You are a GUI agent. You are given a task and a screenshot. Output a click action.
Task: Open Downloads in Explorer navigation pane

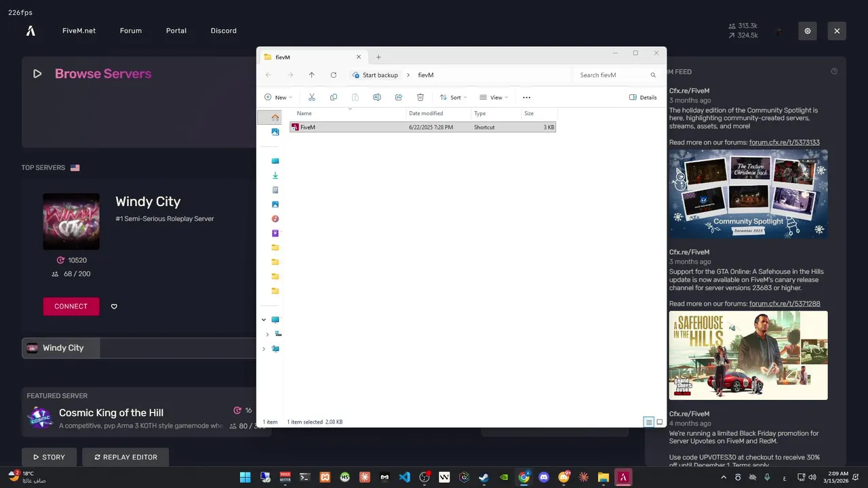pyautogui.click(x=275, y=176)
